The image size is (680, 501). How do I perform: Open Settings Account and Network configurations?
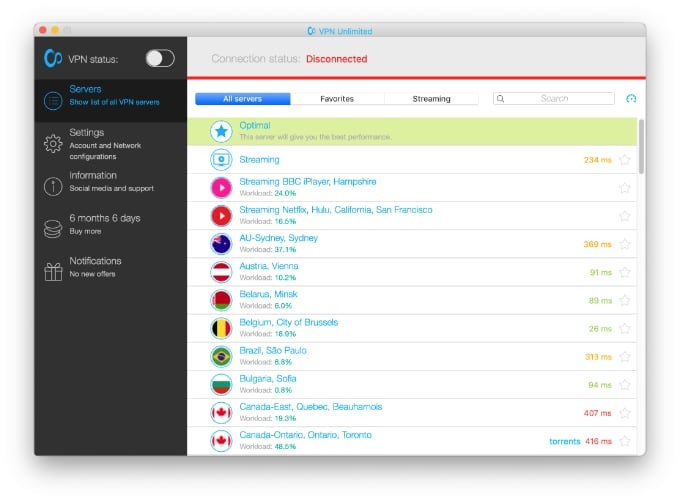coord(111,144)
